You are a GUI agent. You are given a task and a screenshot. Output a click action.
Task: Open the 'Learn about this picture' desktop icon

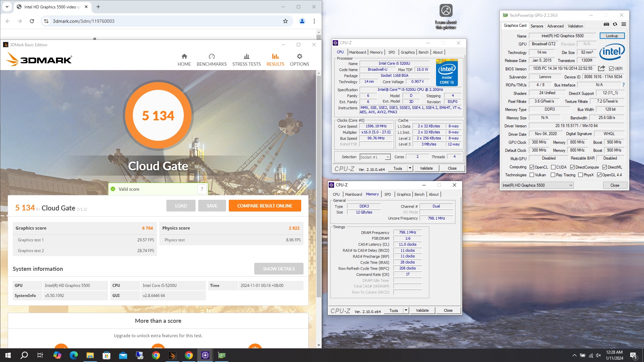coord(446,16)
